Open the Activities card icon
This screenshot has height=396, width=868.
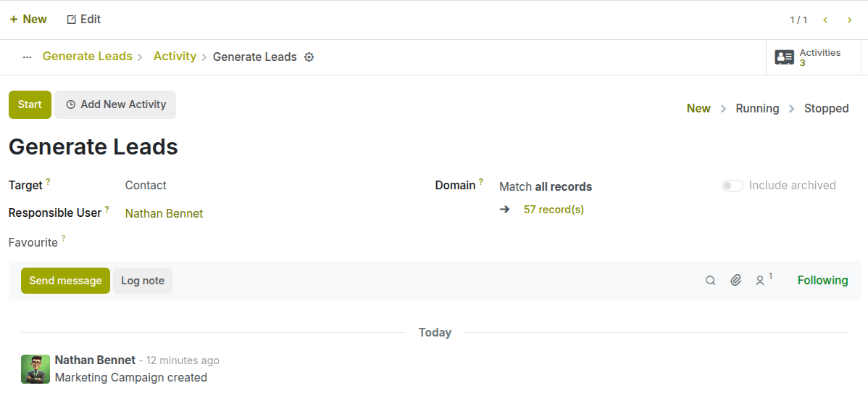[x=784, y=57]
